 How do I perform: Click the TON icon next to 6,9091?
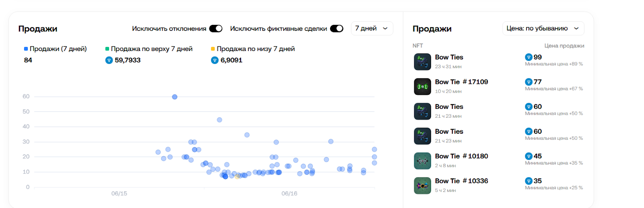point(215,60)
